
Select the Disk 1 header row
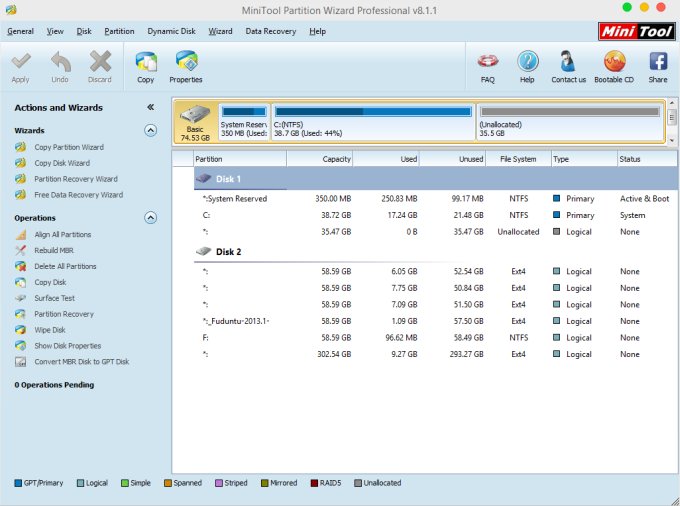[x=435, y=179]
